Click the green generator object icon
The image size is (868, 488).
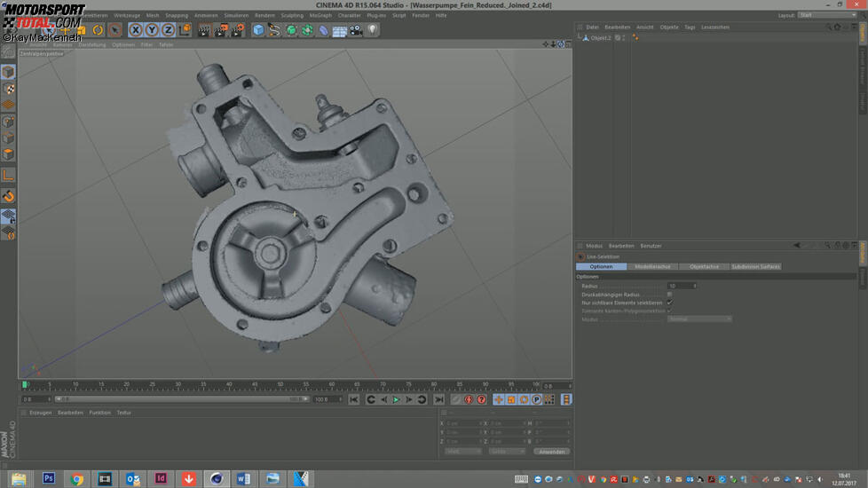tap(290, 30)
